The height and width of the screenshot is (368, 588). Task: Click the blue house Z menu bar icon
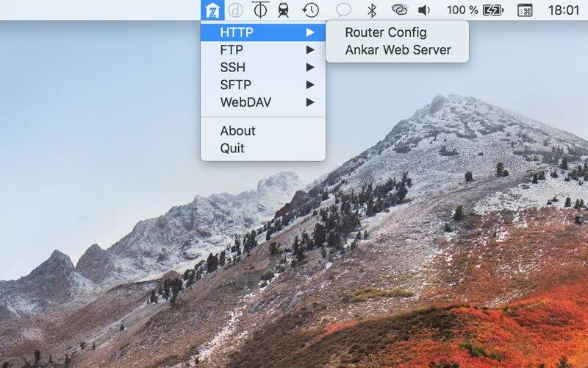pos(212,10)
